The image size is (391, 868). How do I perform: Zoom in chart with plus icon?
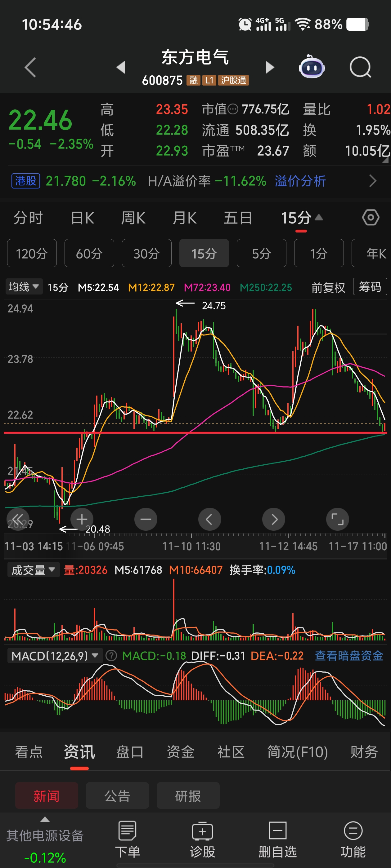(x=82, y=519)
